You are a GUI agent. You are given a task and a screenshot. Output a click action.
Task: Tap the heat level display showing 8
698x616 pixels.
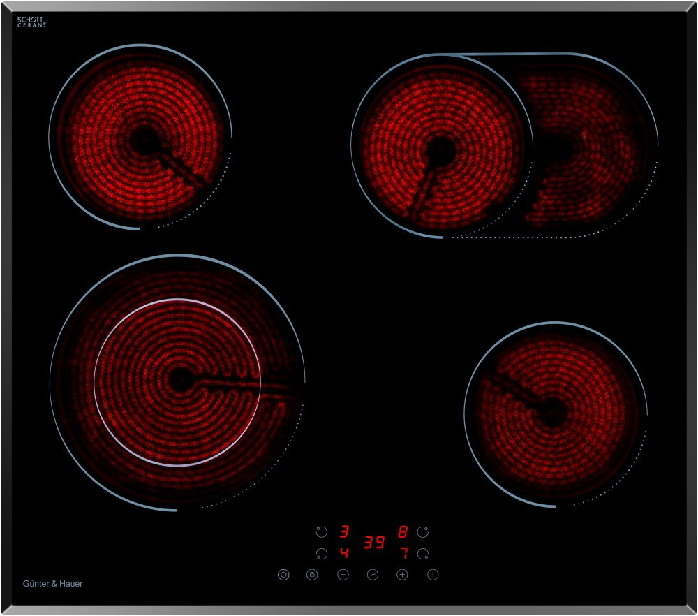(403, 532)
